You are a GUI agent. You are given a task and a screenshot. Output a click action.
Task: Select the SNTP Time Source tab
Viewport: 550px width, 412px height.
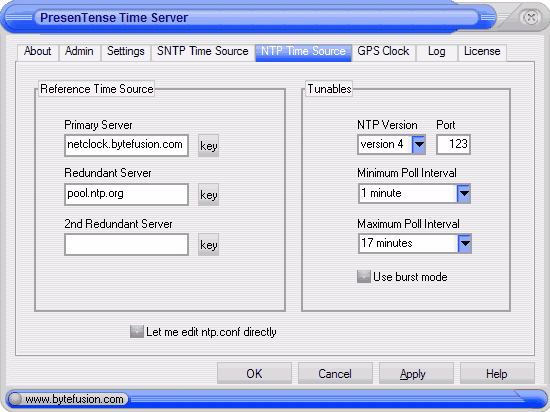tap(203, 52)
